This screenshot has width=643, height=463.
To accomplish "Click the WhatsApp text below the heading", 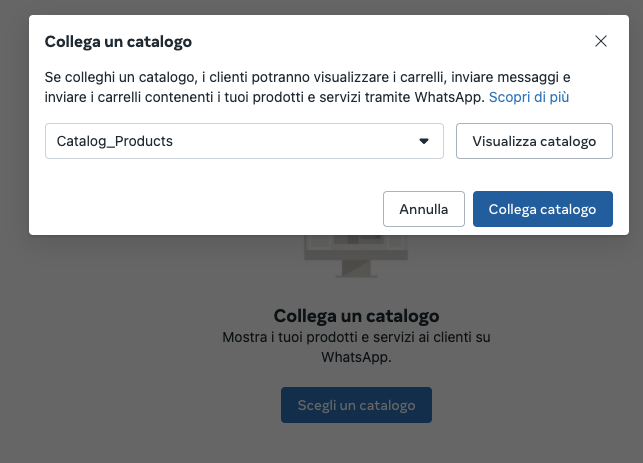I will click(x=355, y=356).
